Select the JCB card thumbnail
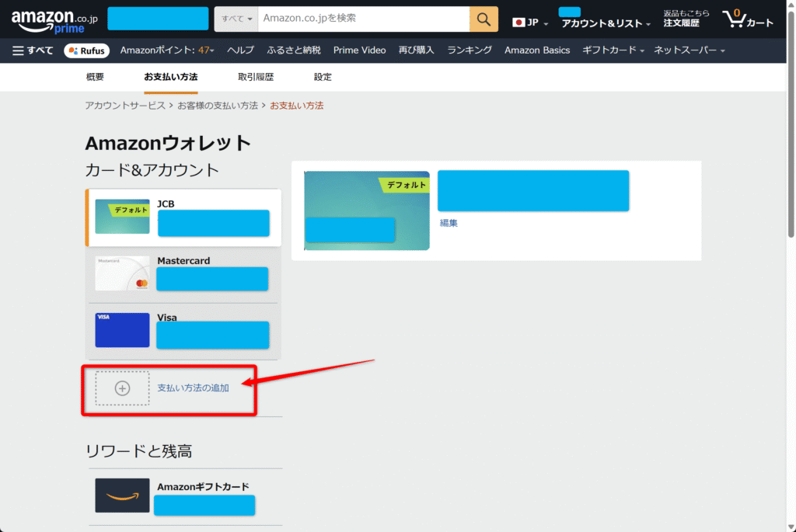This screenshot has height=532, width=796. coord(122,217)
